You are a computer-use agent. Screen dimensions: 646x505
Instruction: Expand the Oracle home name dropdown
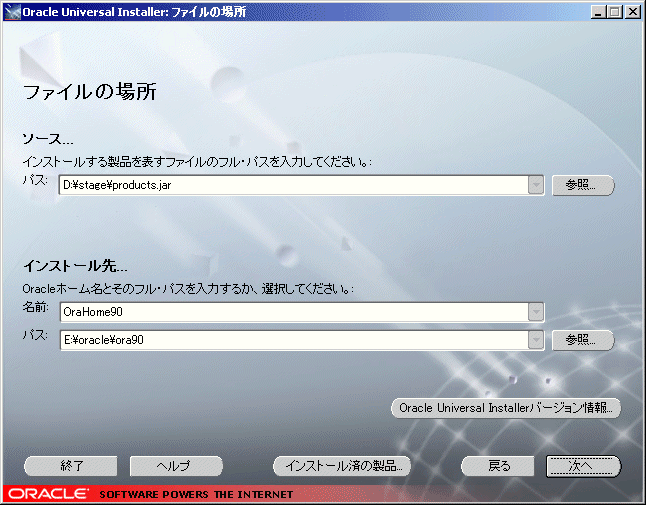click(x=536, y=312)
